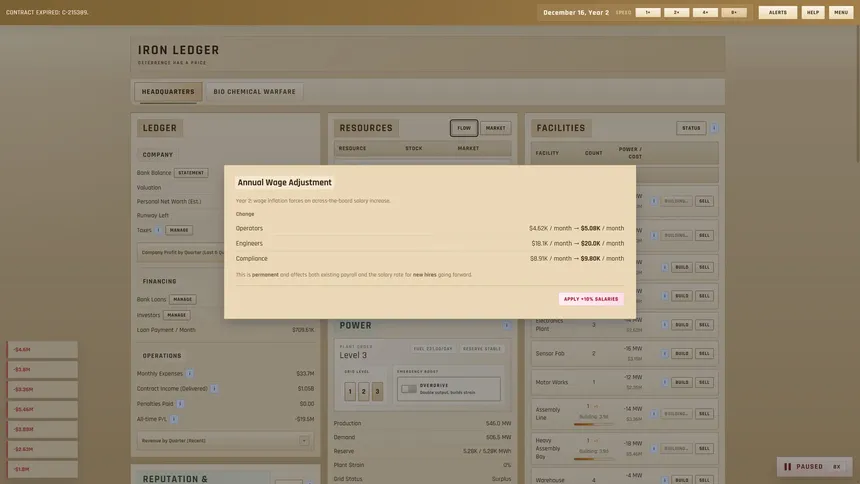
Task: Open the Sensor Fab info icon
Action: click(x=664, y=353)
